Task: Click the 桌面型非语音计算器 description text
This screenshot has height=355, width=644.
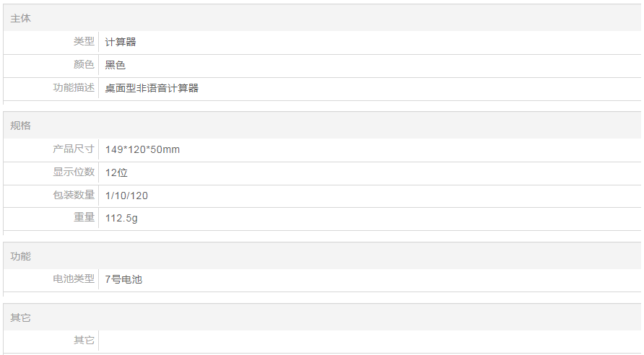Action: 152,88
